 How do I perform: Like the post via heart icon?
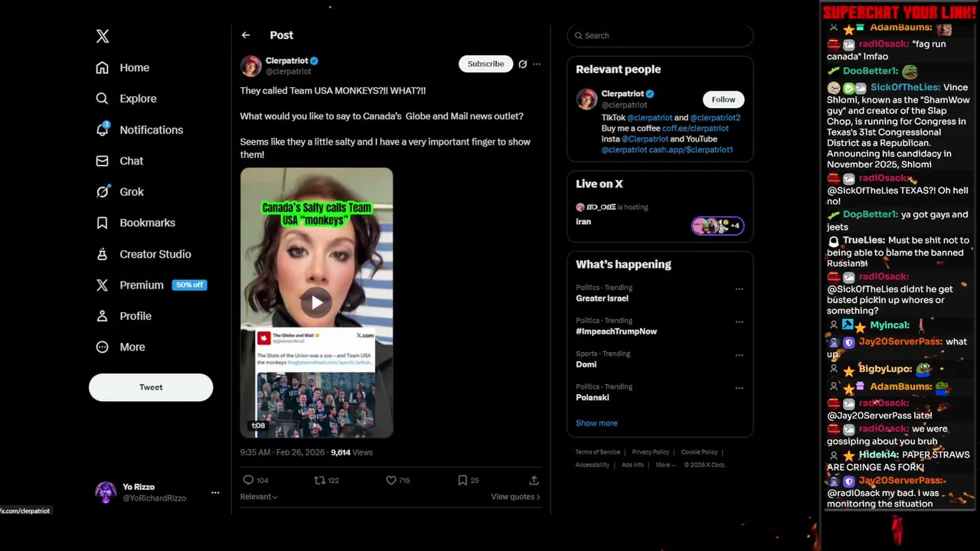click(x=391, y=480)
